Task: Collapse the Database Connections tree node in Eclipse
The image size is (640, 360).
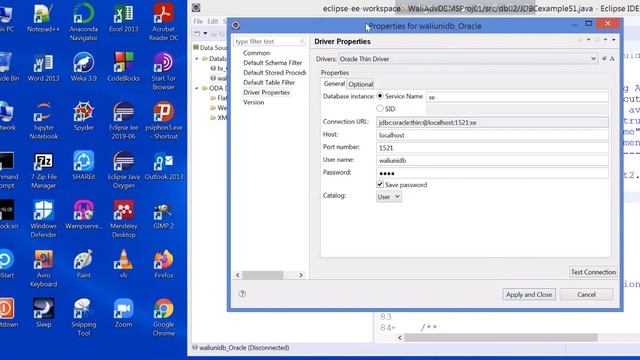Action: point(197,59)
